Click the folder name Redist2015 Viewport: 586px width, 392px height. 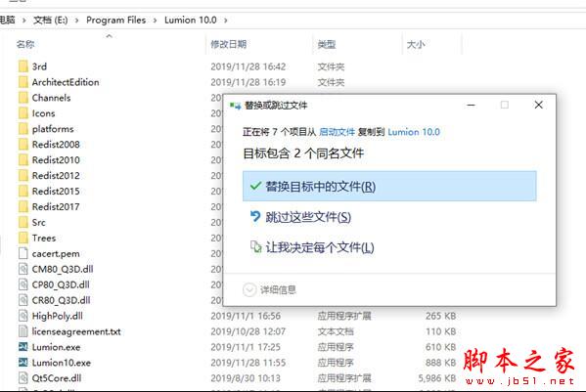56,192
